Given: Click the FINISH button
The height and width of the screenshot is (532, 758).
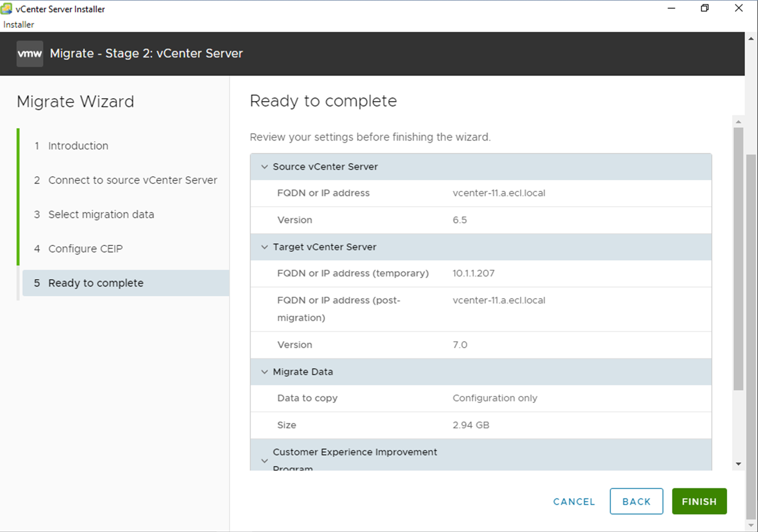Looking at the screenshot, I should point(699,501).
